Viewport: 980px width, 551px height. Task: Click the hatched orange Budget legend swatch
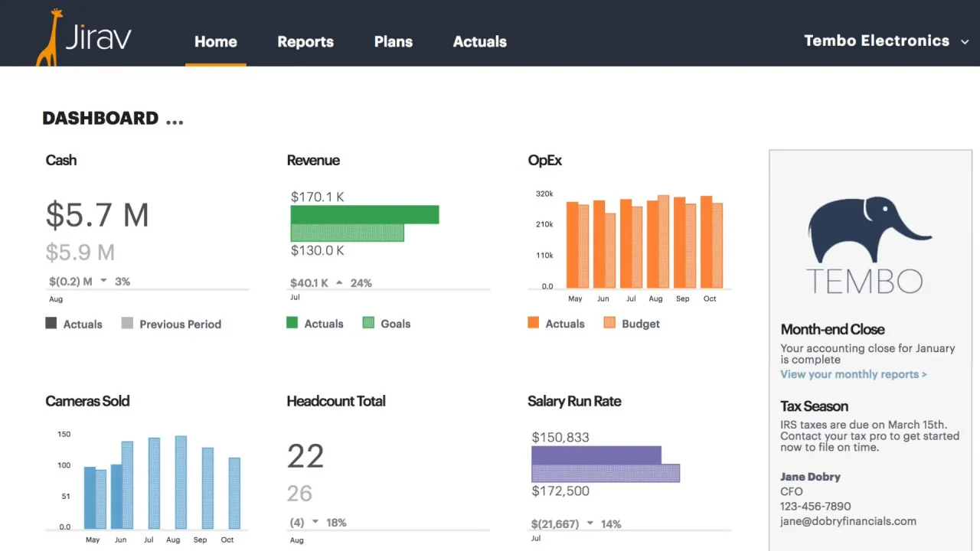(609, 323)
